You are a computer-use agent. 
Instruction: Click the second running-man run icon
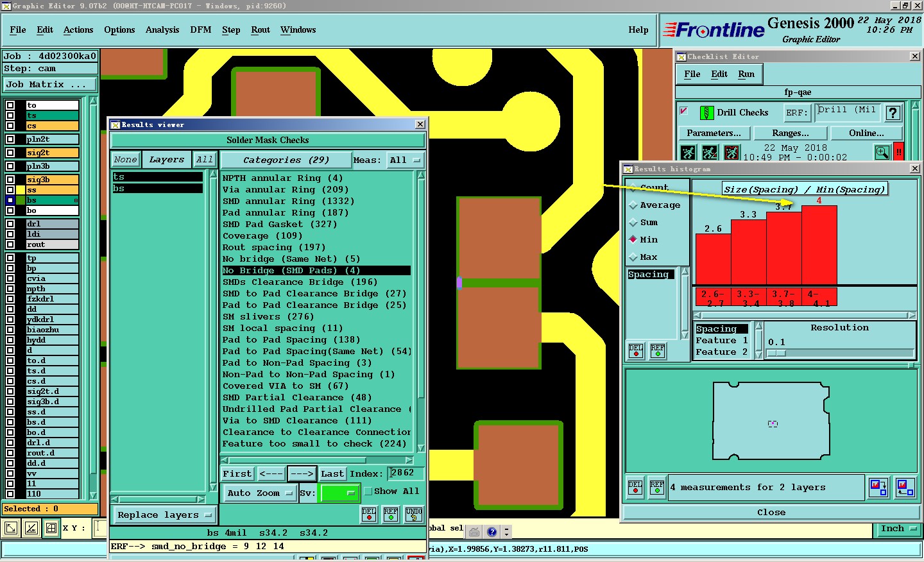tap(710, 153)
